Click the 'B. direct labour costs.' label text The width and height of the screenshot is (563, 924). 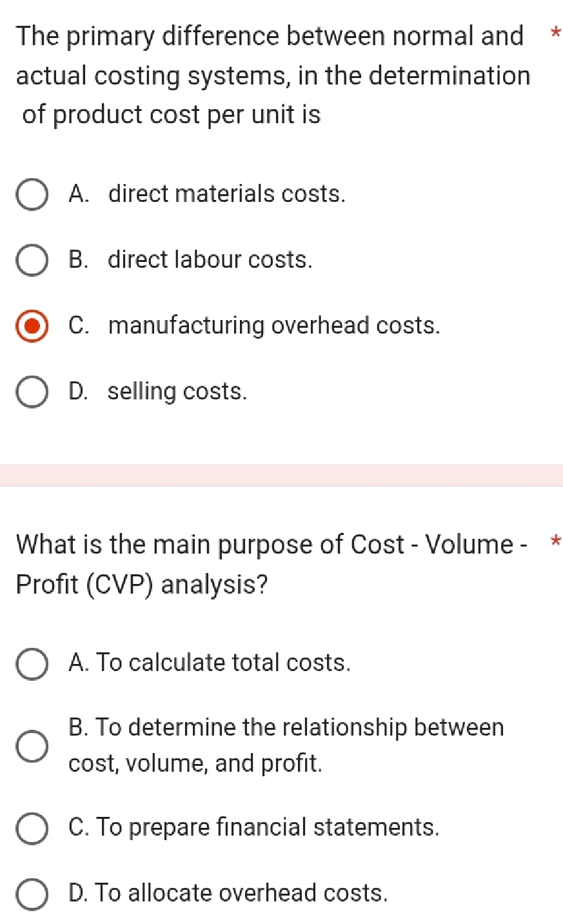pyautogui.click(x=190, y=259)
